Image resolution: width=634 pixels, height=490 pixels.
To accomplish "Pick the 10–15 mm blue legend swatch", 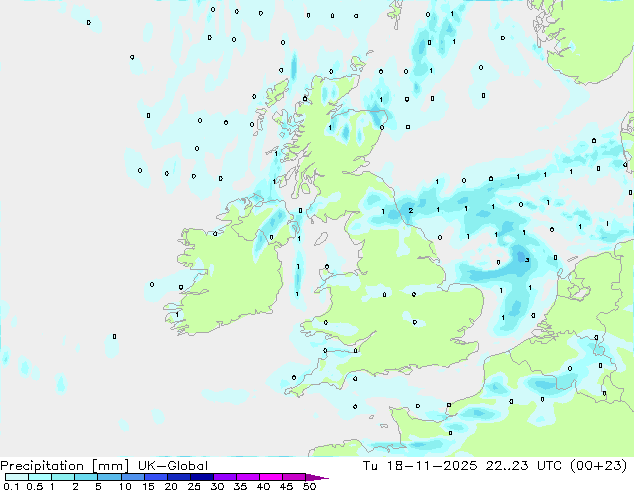I will coord(132,477).
